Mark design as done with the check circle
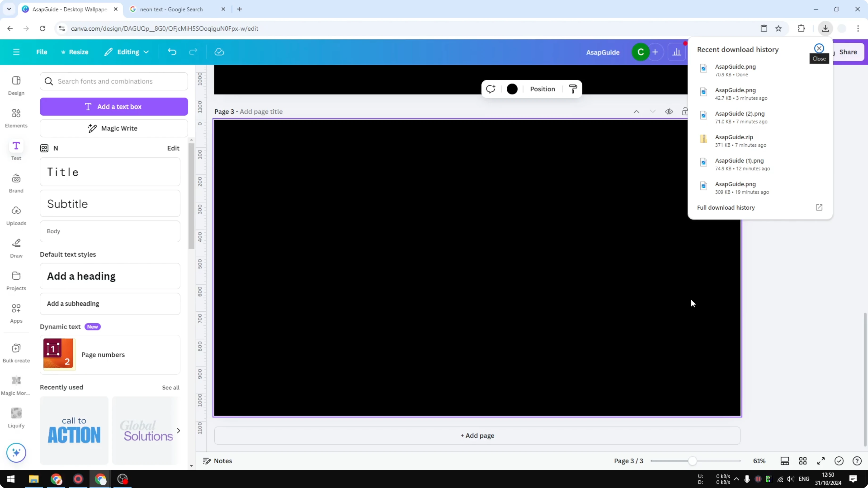The height and width of the screenshot is (488, 868). pos(839,461)
